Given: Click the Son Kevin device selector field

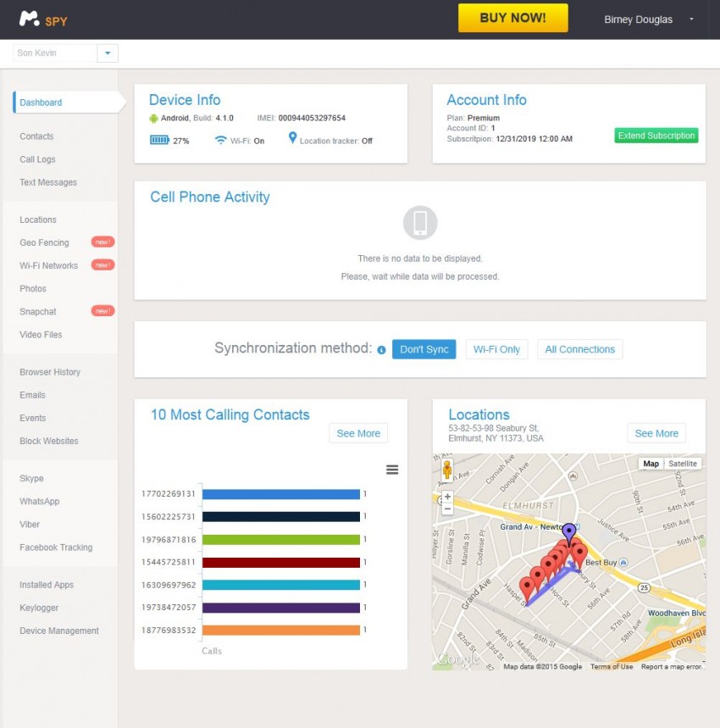Looking at the screenshot, I should coord(55,53).
